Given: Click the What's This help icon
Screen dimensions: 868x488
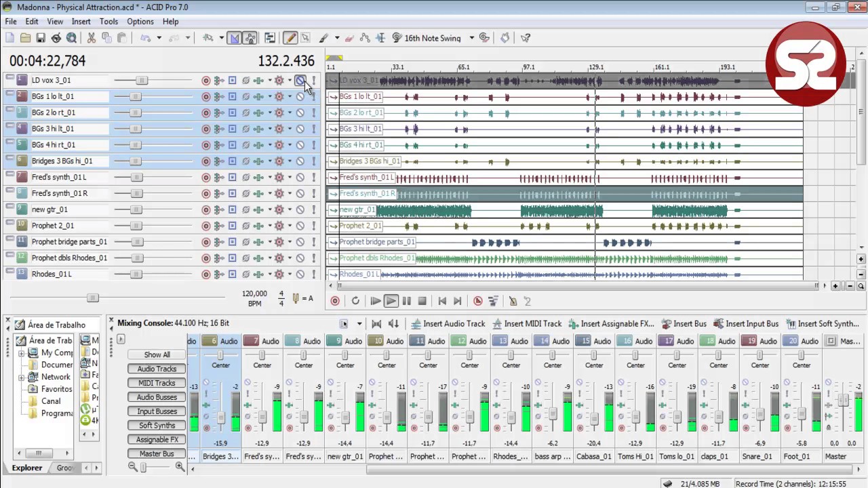Looking at the screenshot, I should (x=526, y=38).
